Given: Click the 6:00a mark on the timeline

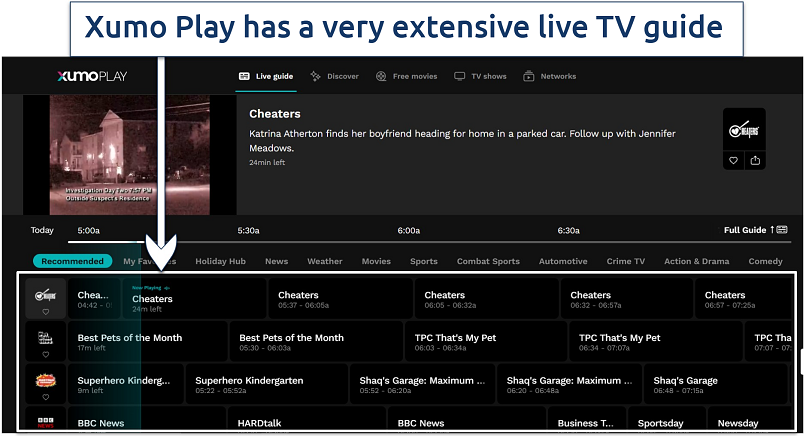Looking at the screenshot, I should [x=408, y=230].
